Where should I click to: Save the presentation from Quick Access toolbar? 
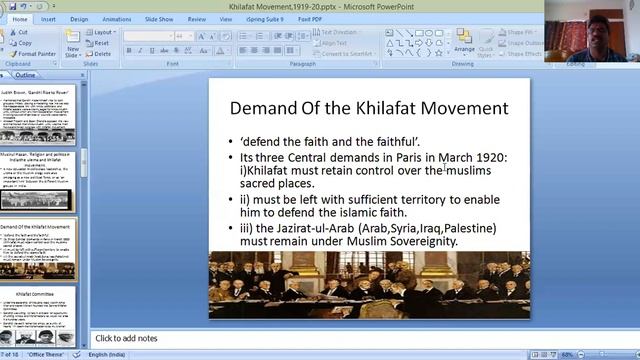click(x=13, y=6)
